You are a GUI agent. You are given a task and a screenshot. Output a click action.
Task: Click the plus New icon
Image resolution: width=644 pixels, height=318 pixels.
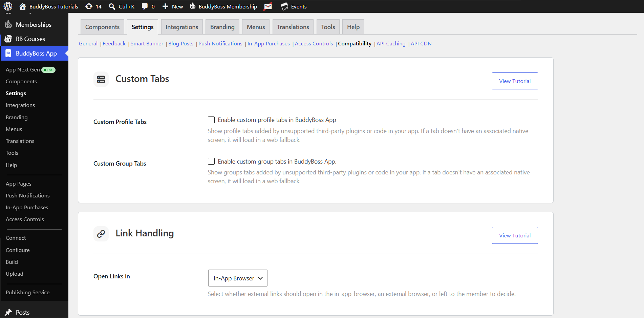[165, 6]
